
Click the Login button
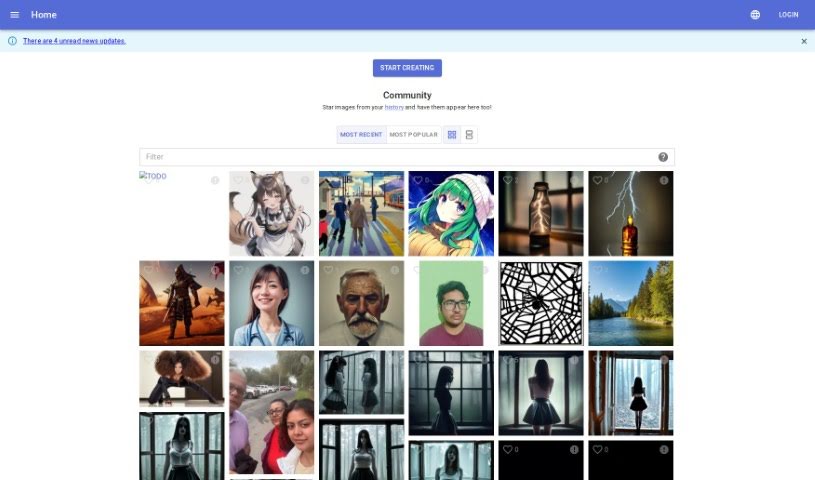point(788,15)
